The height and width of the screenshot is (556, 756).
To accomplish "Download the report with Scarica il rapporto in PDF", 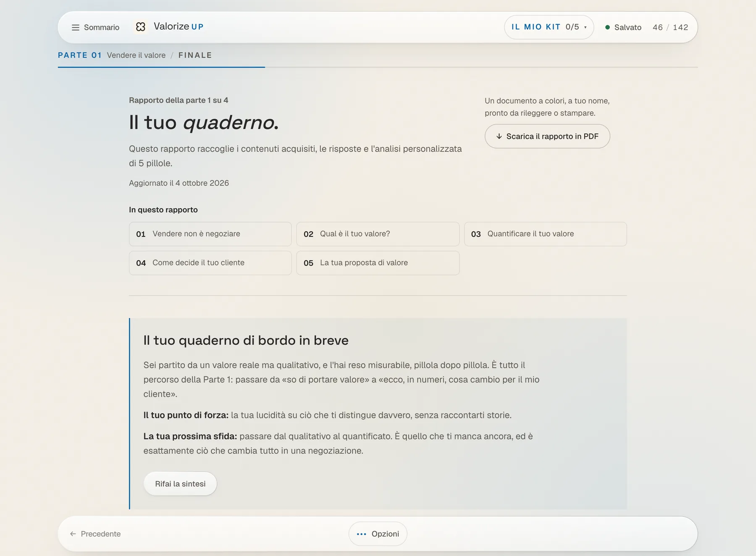I will click(547, 136).
